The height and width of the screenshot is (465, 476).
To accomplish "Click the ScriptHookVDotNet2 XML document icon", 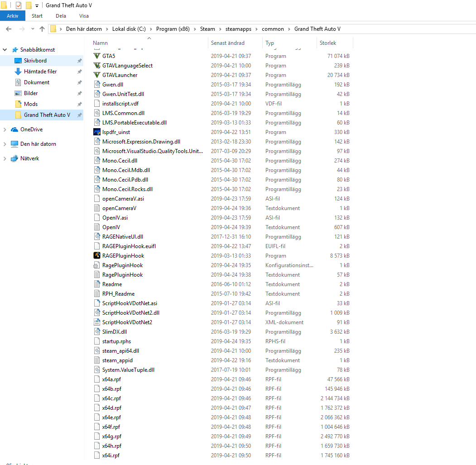I will point(97,322).
